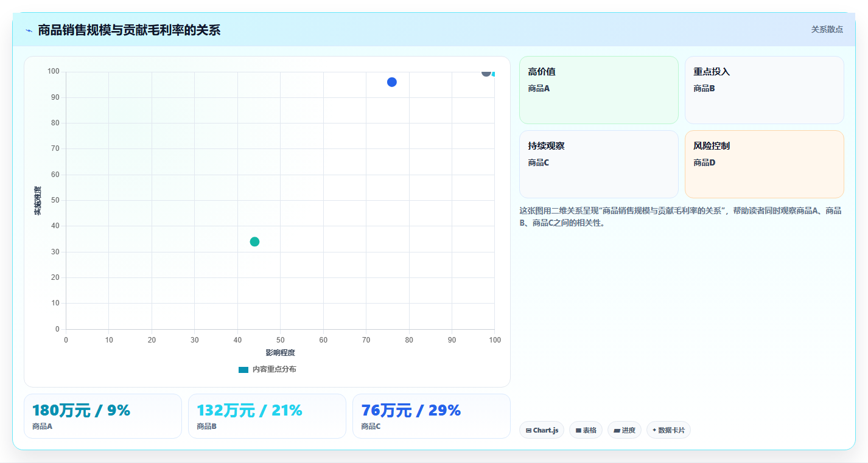Click 商品B inside the 重点投入 card
Viewport: 868px width, 463px height.
coord(704,88)
